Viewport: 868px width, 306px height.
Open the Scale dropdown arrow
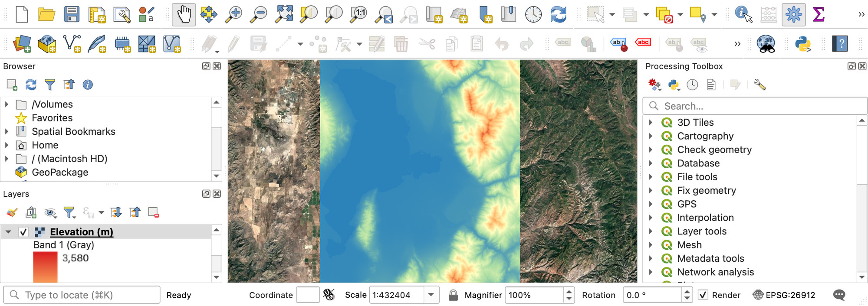pos(431,295)
